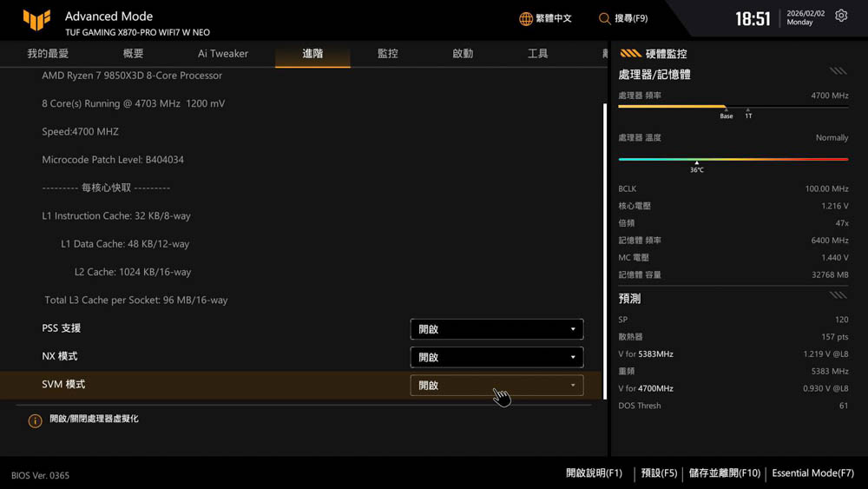Click the stripe icon beside 預測
The width and height of the screenshot is (868, 489).
tap(838, 295)
